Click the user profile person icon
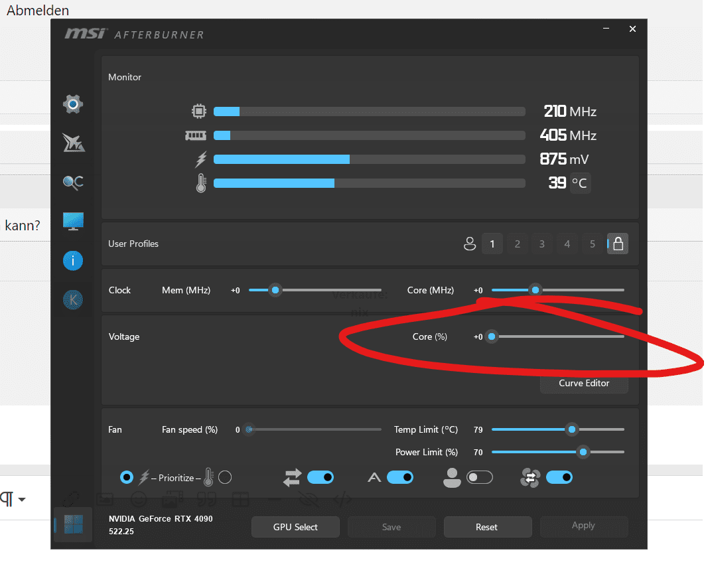The width and height of the screenshot is (706, 588). coord(470,244)
